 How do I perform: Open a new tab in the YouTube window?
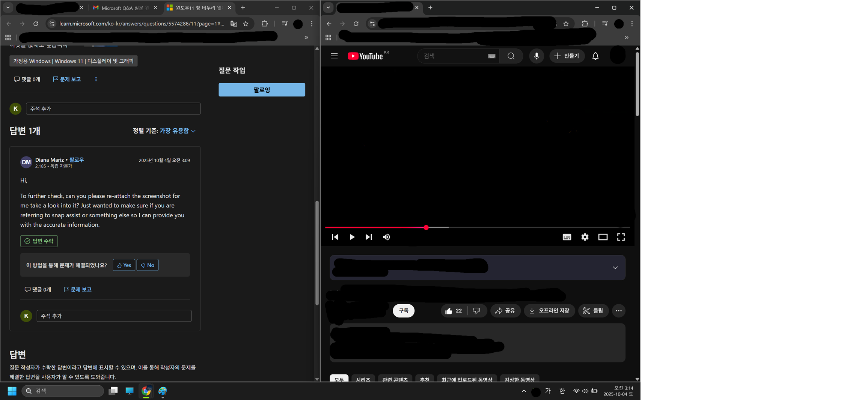click(430, 8)
